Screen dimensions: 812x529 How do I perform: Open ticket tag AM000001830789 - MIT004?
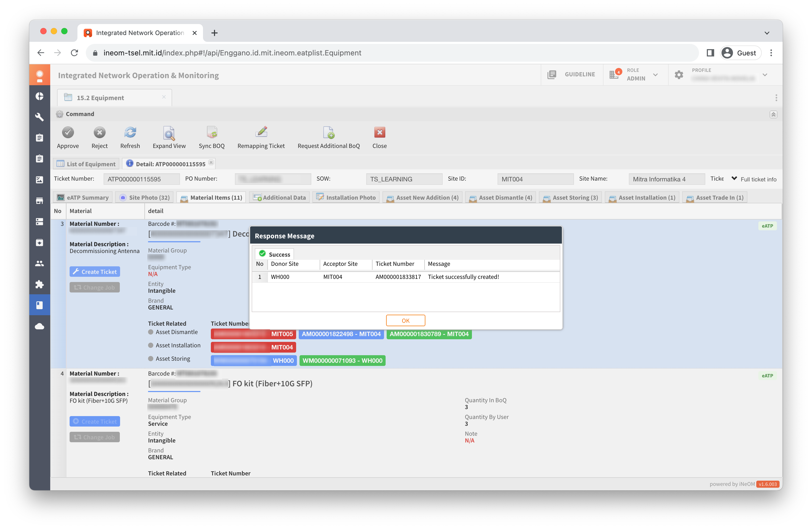tap(429, 334)
